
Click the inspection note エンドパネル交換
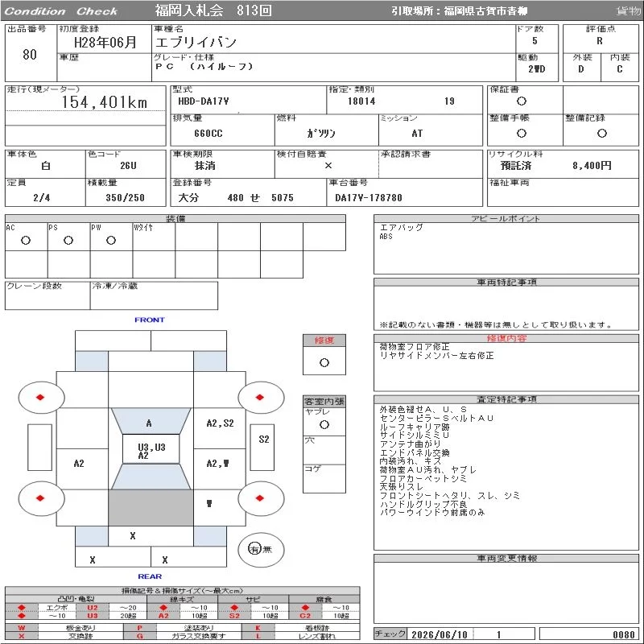tap(415, 452)
